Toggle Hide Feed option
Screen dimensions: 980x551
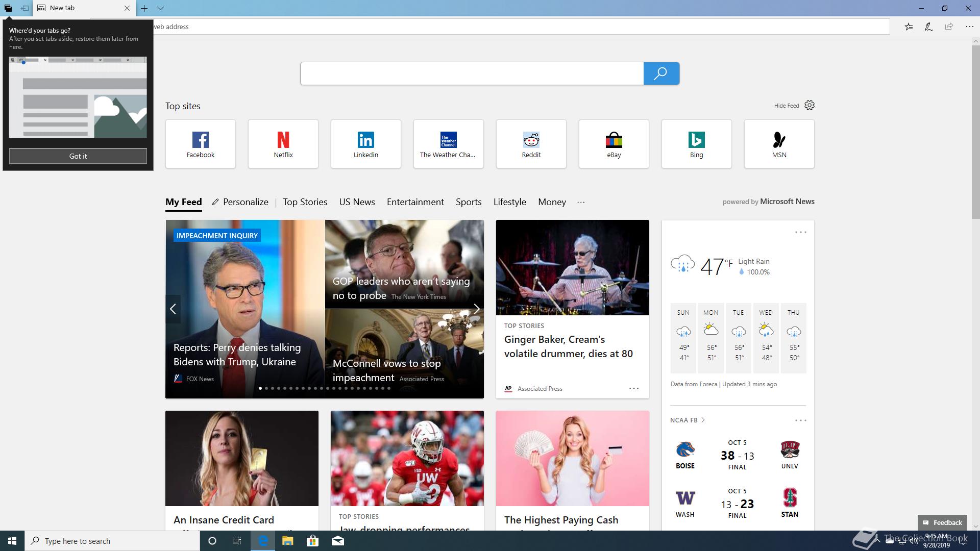coord(786,106)
